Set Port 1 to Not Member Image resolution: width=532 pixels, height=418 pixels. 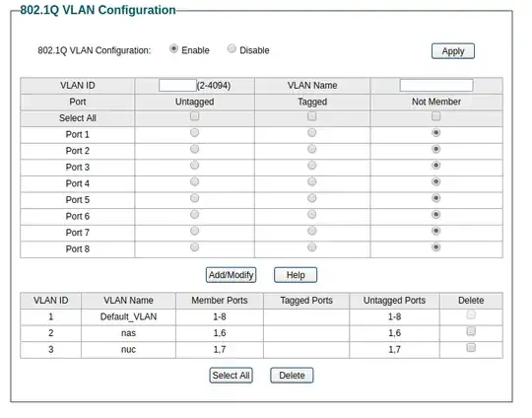click(436, 132)
